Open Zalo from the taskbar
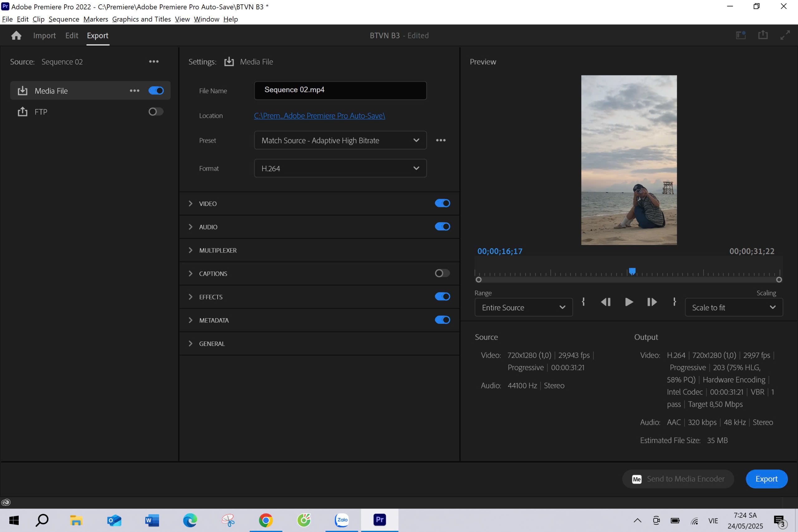 tap(342, 520)
